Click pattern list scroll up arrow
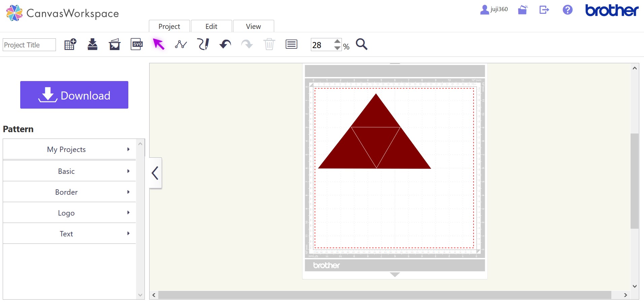This screenshot has height=304, width=644. pos(140,144)
